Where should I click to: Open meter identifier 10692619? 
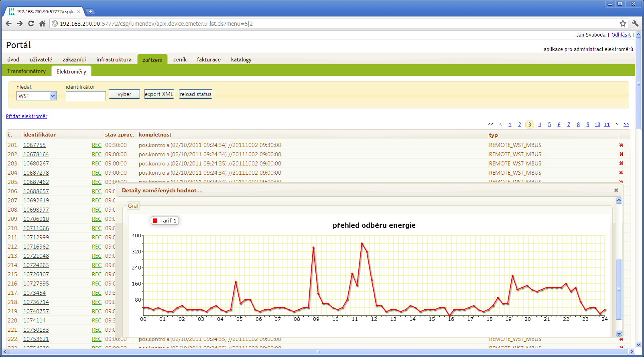click(36, 200)
